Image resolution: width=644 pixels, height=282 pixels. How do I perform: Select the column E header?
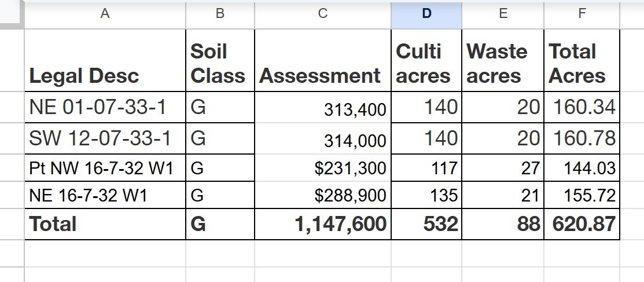[503, 14]
